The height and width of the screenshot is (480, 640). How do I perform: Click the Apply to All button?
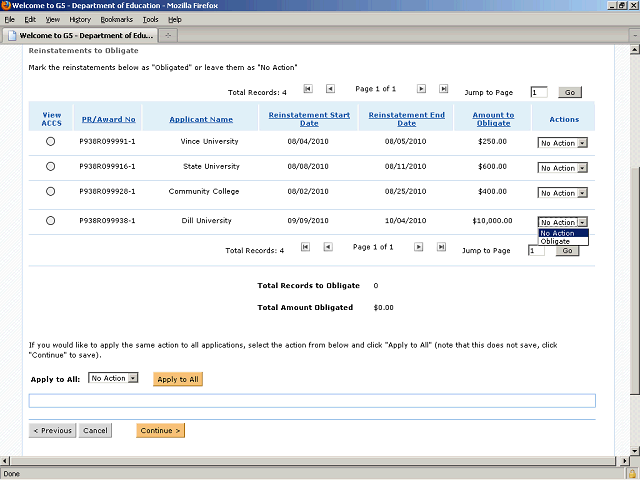pos(178,379)
